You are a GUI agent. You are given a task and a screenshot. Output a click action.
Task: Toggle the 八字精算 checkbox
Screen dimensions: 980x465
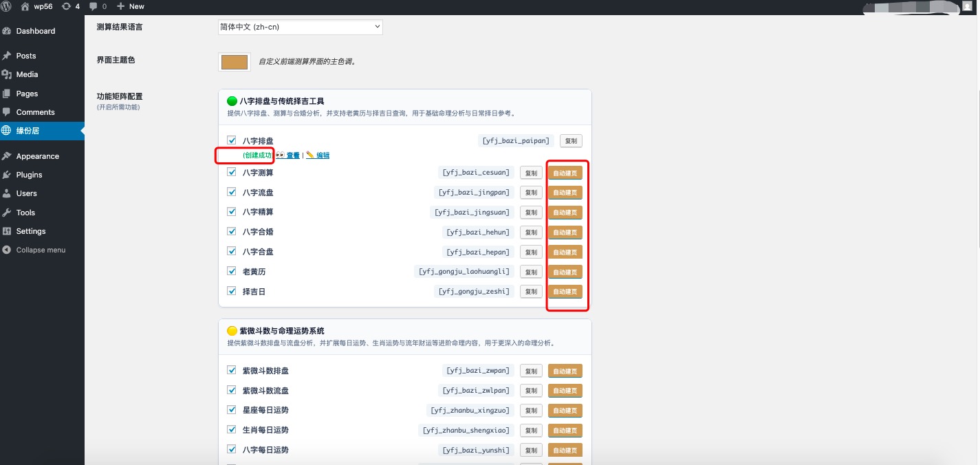pos(232,211)
